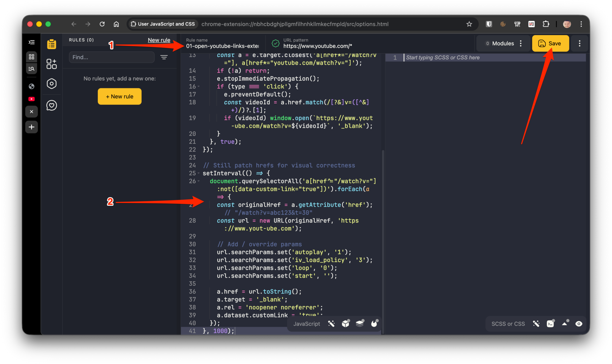The image size is (612, 364).
Task: Collapse code fold at line 16
Action: click(199, 87)
